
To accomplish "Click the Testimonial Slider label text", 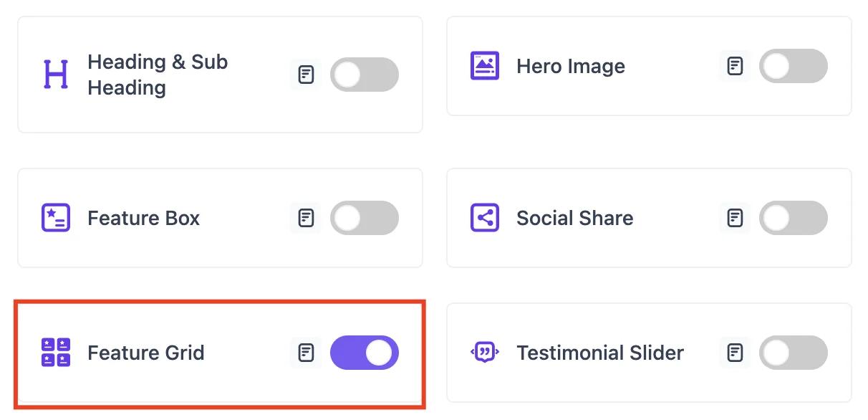I will click(x=599, y=353).
